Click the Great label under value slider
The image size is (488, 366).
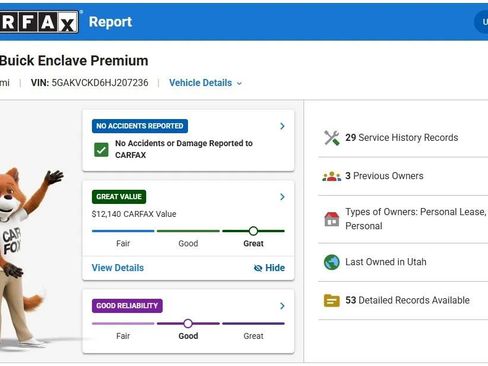pos(253,244)
